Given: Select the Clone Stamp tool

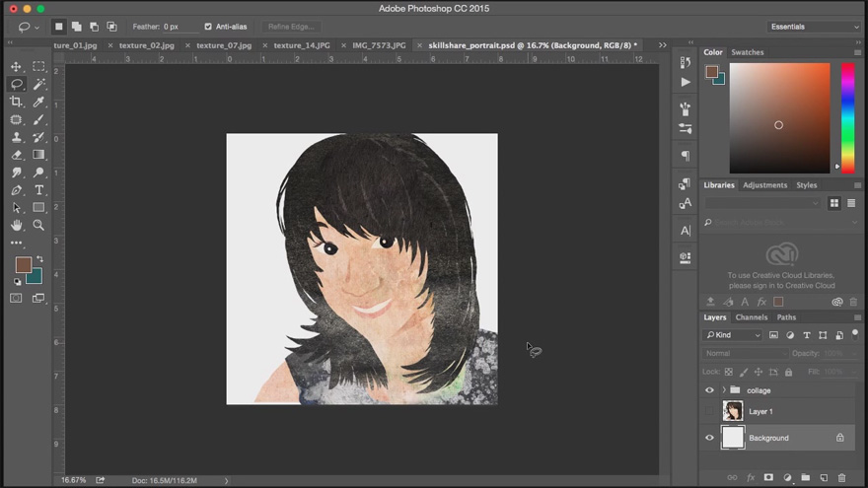Looking at the screenshot, I should (x=16, y=137).
